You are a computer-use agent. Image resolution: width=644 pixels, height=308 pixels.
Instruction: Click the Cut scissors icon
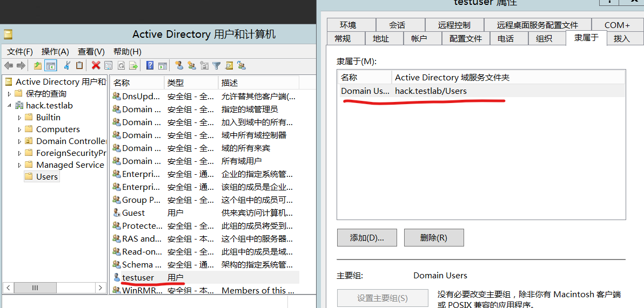(x=67, y=66)
